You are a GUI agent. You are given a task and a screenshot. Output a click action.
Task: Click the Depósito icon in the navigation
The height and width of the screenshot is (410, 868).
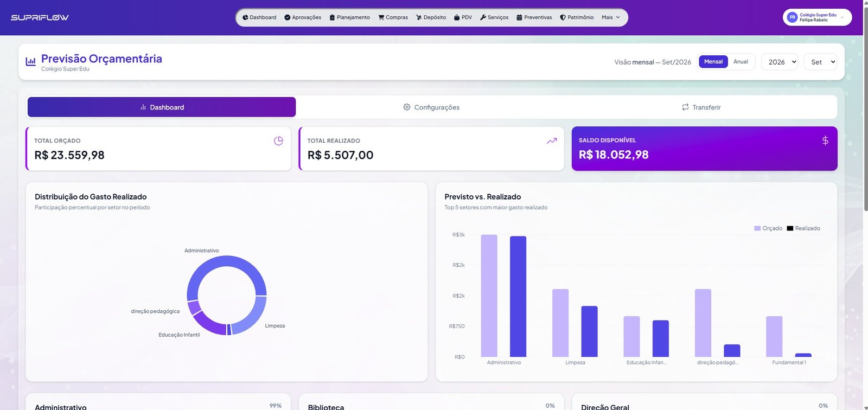click(x=419, y=17)
